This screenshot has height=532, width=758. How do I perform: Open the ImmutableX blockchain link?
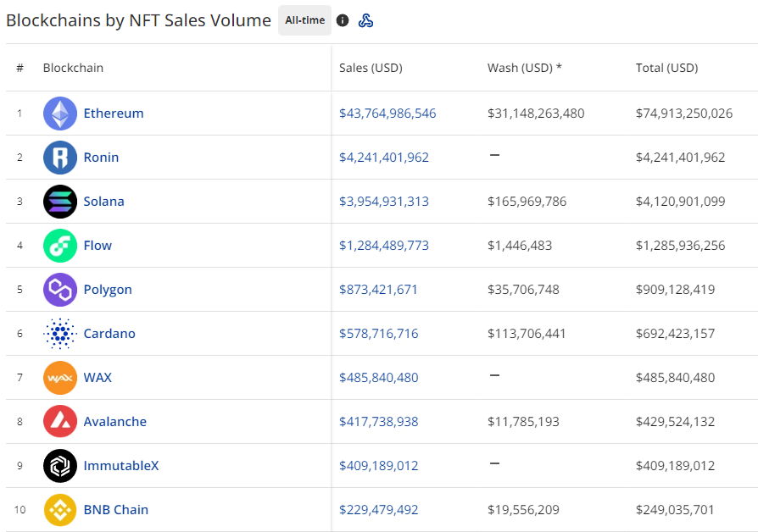point(120,466)
